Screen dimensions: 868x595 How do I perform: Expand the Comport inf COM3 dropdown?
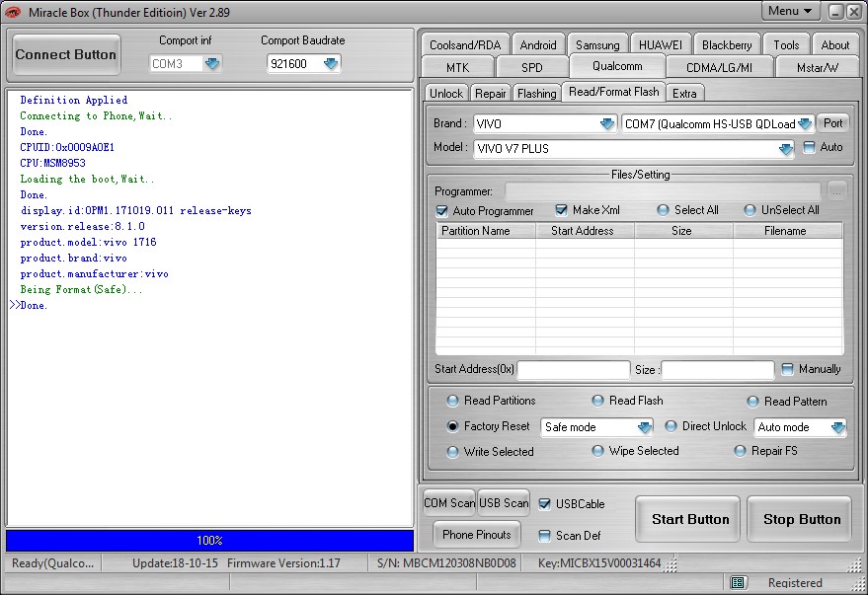point(212,63)
